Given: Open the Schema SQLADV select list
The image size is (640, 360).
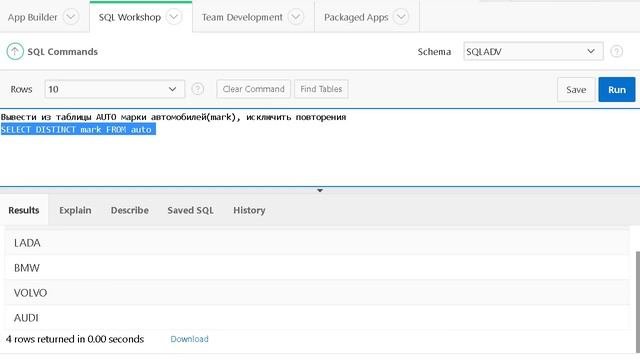Looking at the screenshot, I should point(533,51).
